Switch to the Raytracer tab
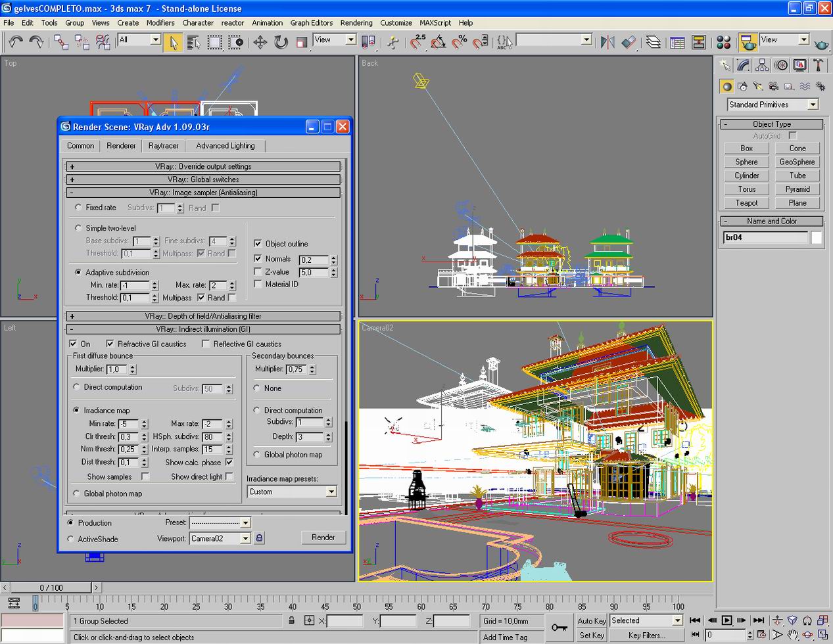The image size is (833, 644). [x=163, y=146]
